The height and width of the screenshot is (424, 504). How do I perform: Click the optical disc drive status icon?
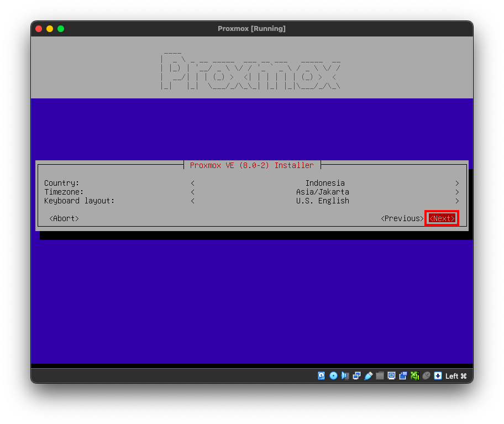(x=333, y=376)
